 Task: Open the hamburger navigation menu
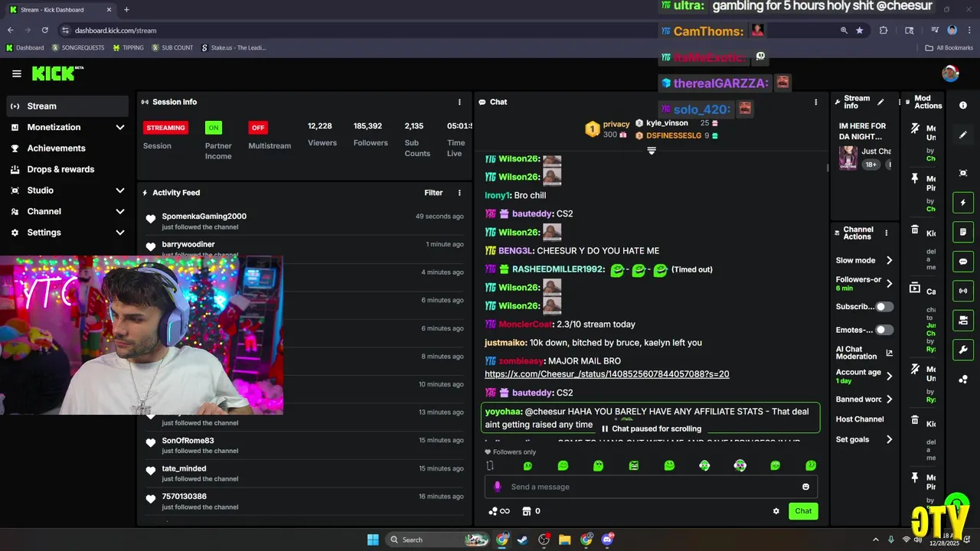click(17, 73)
